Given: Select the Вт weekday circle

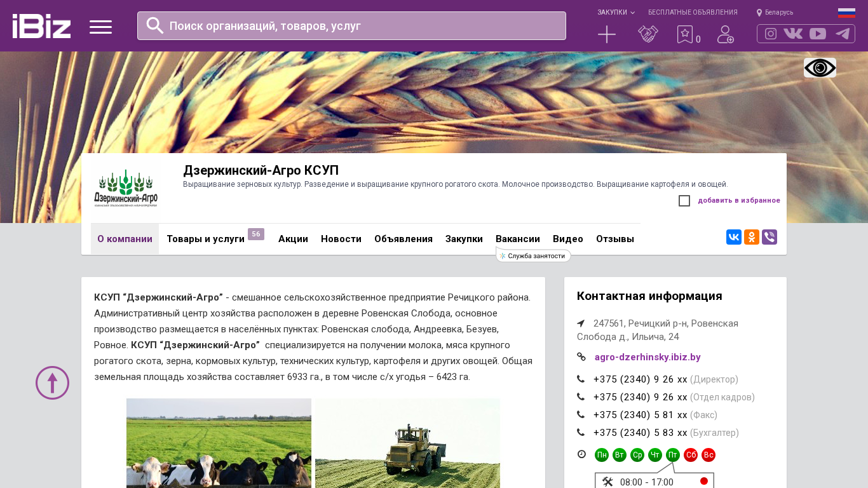Looking at the screenshot, I should [620, 455].
